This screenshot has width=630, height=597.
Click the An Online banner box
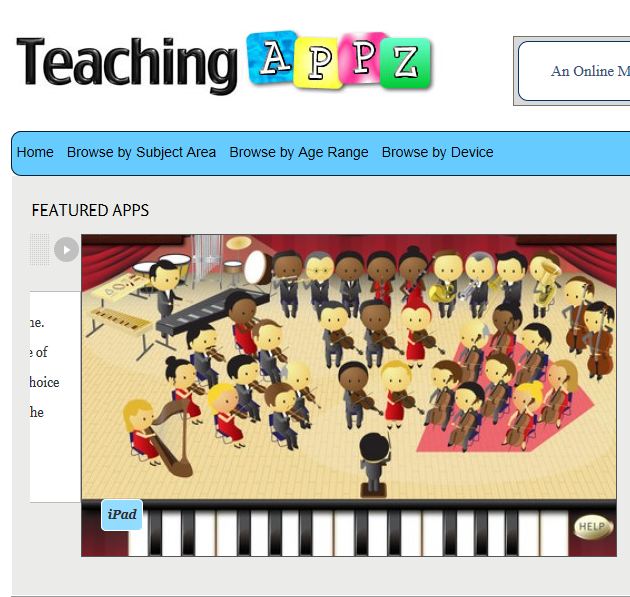click(574, 71)
